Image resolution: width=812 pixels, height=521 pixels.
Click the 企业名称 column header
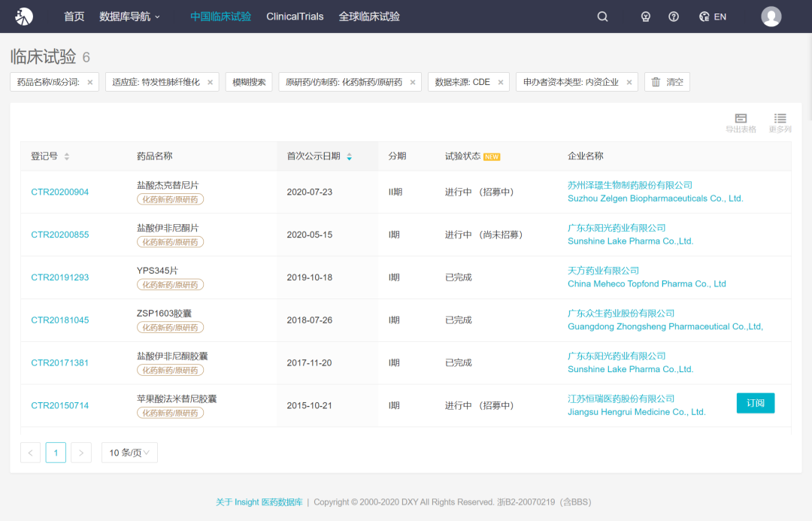[x=586, y=156]
